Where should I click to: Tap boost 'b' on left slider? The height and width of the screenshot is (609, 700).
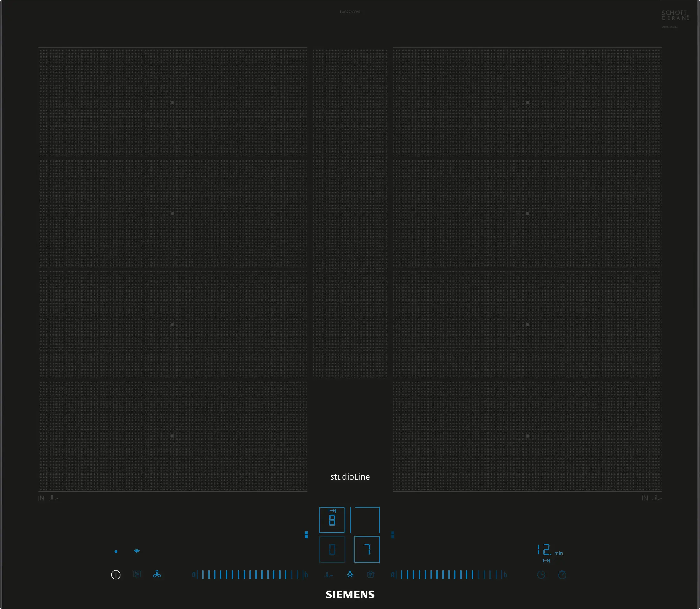(x=306, y=575)
